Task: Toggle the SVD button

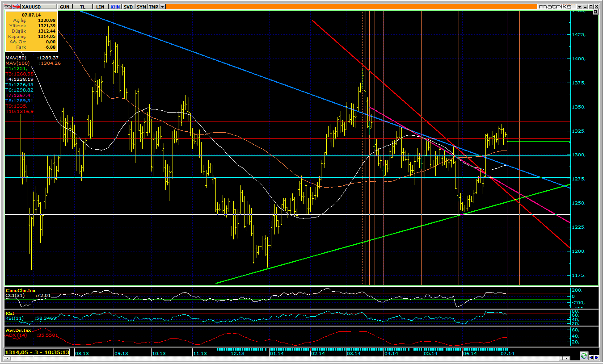Action: pyautogui.click(x=128, y=7)
